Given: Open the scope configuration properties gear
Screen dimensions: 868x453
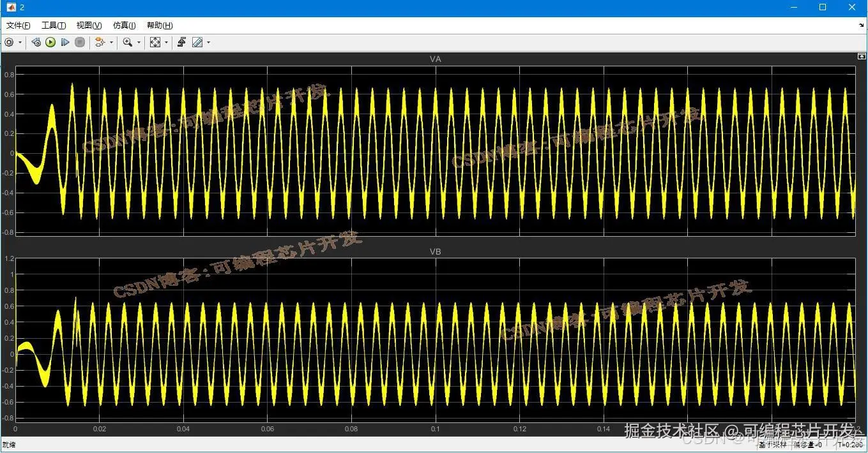Looking at the screenshot, I should pos(9,42).
